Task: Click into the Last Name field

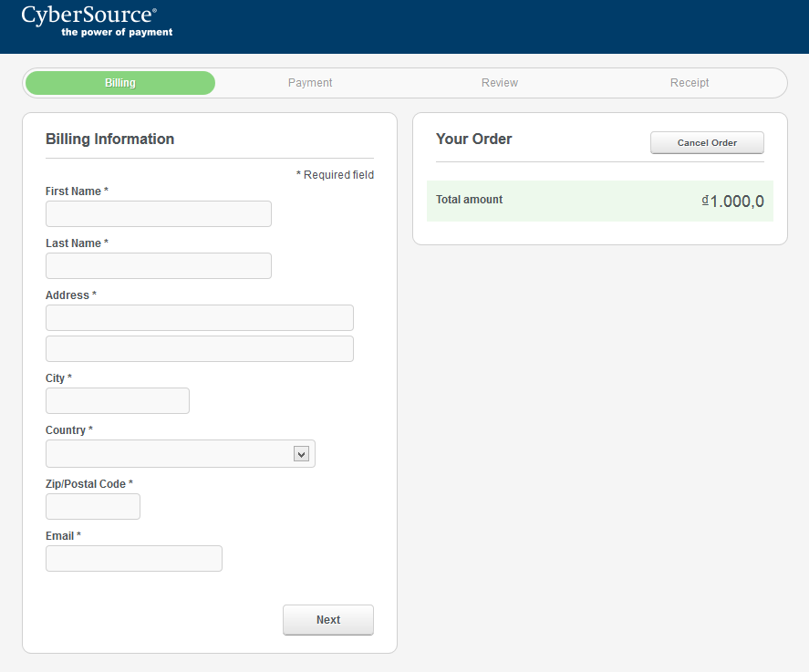Action: point(159,266)
